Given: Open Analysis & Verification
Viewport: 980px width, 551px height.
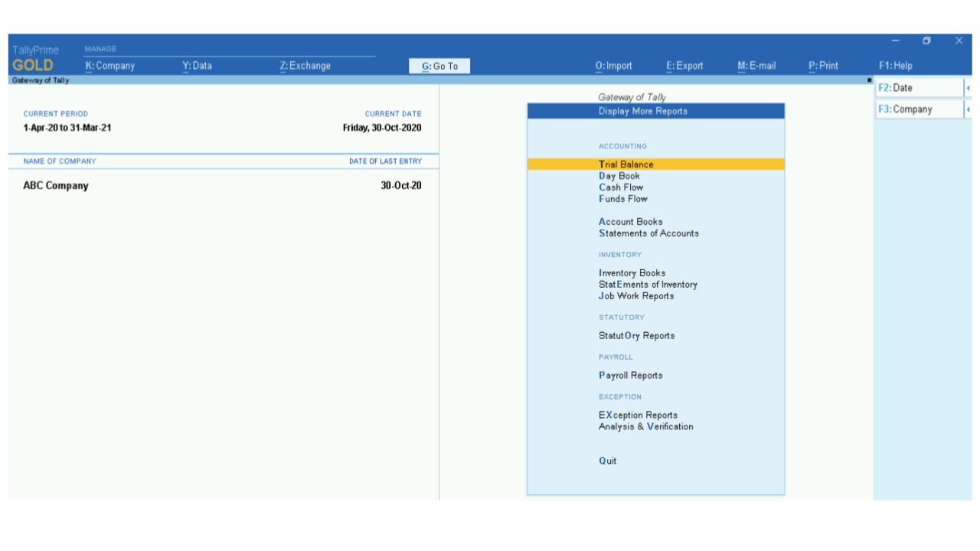Looking at the screenshot, I should pos(646,427).
